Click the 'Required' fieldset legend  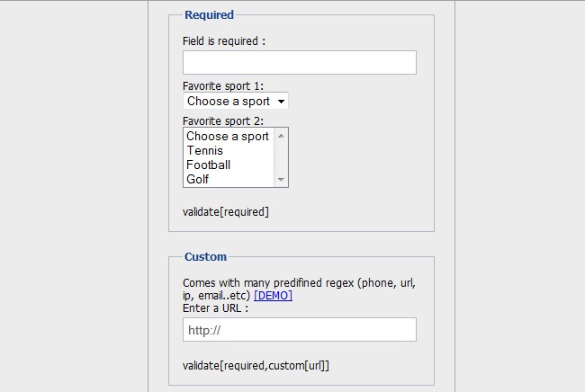(x=209, y=14)
